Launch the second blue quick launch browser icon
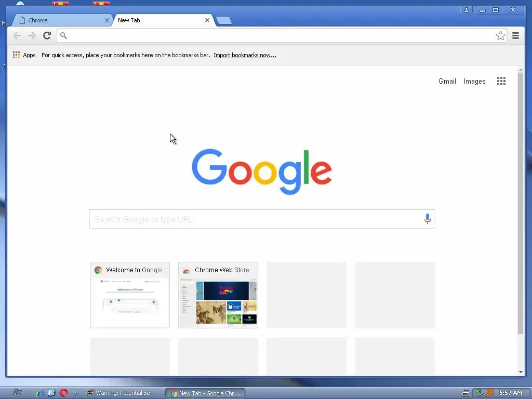Viewport: 532px width, 399px height. [51, 393]
